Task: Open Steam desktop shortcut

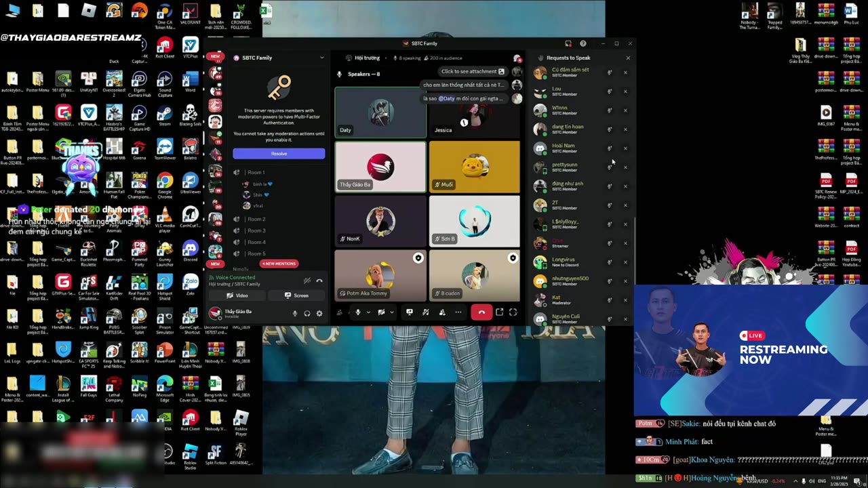Action: coord(165,116)
